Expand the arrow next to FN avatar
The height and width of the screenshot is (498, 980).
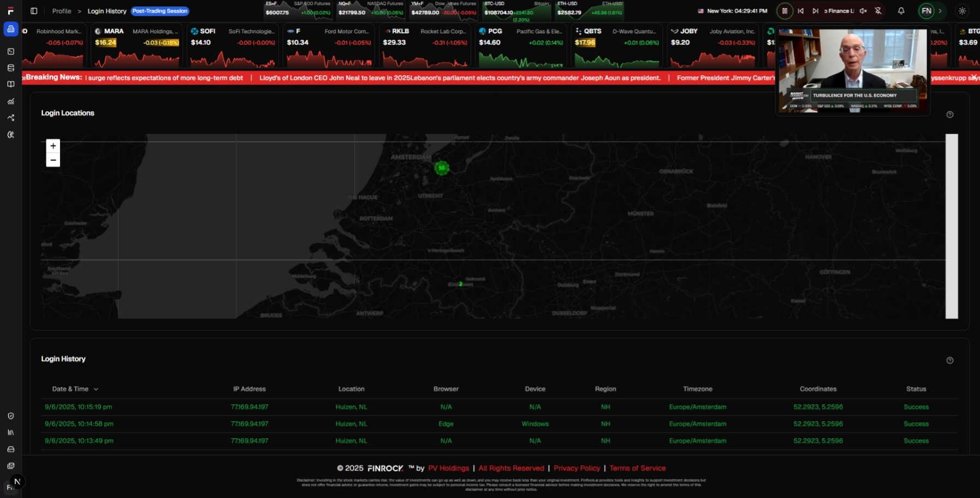tap(940, 11)
